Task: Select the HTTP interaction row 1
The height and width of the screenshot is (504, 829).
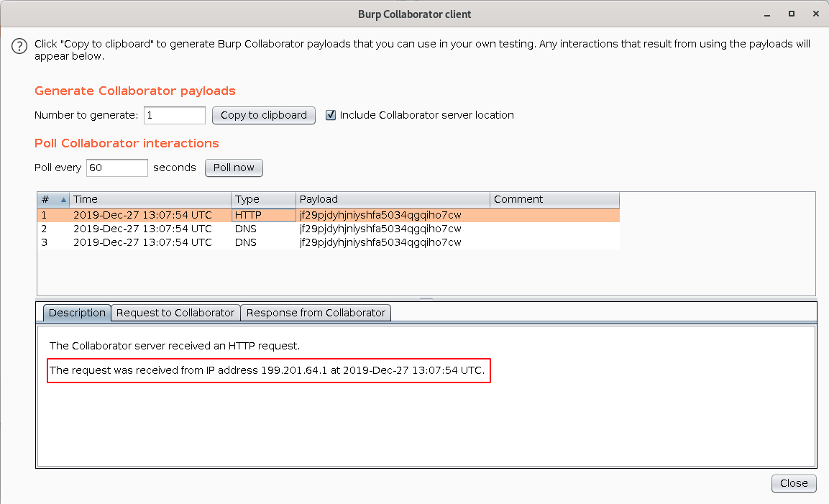Action: (x=329, y=215)
